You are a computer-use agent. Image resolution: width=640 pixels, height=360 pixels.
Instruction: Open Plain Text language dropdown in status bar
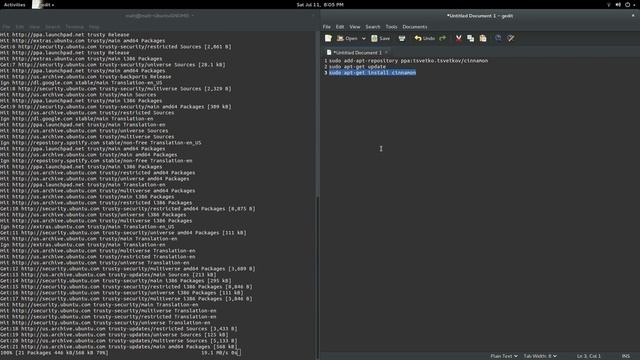point(504,356)
